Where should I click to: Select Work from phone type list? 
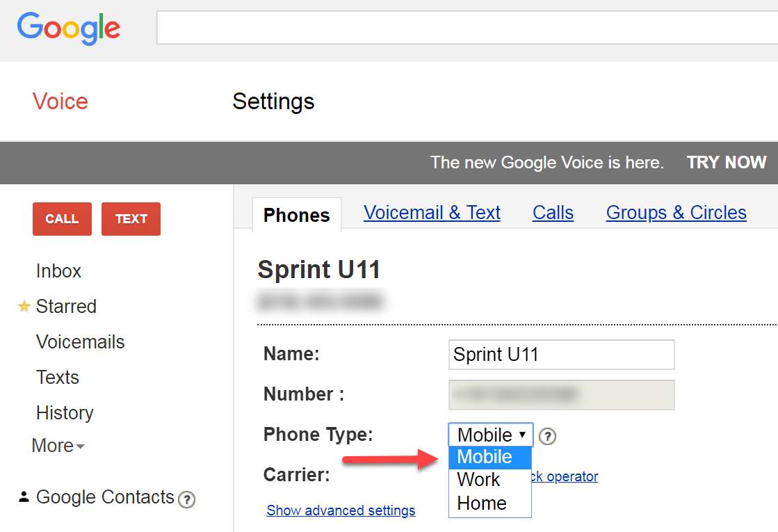coord(478,480)
